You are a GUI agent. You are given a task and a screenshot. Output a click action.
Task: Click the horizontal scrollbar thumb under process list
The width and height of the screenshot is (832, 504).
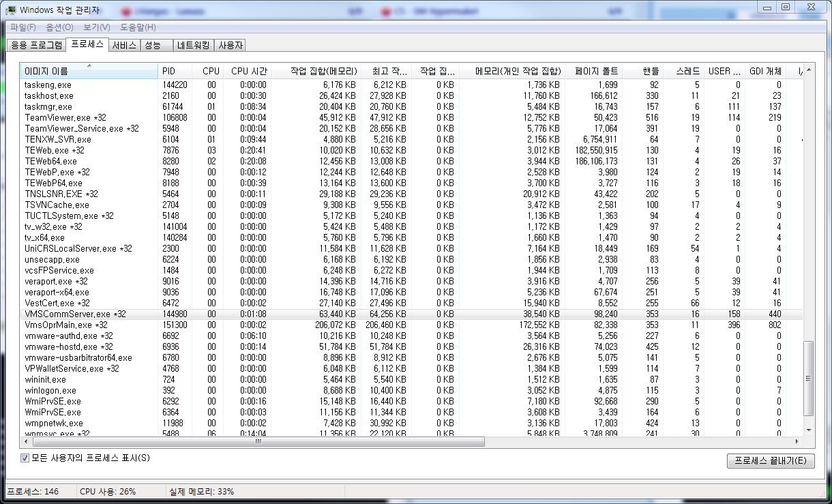[x=258, y=441]
